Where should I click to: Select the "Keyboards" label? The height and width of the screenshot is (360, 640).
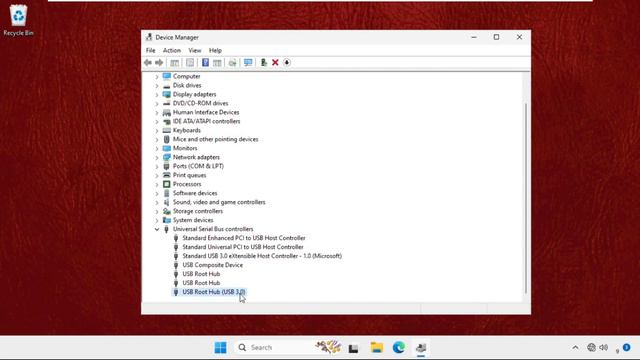click(187, 130)
